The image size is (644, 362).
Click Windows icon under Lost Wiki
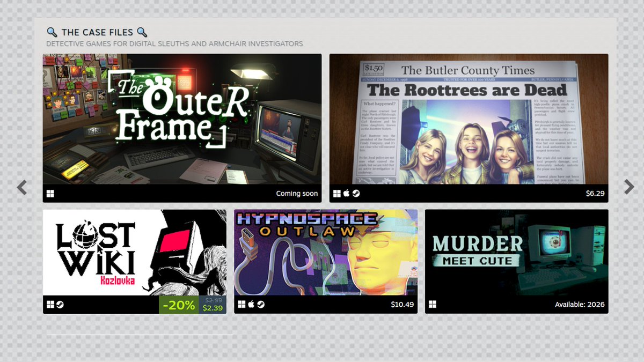click(x=50, y=305)
